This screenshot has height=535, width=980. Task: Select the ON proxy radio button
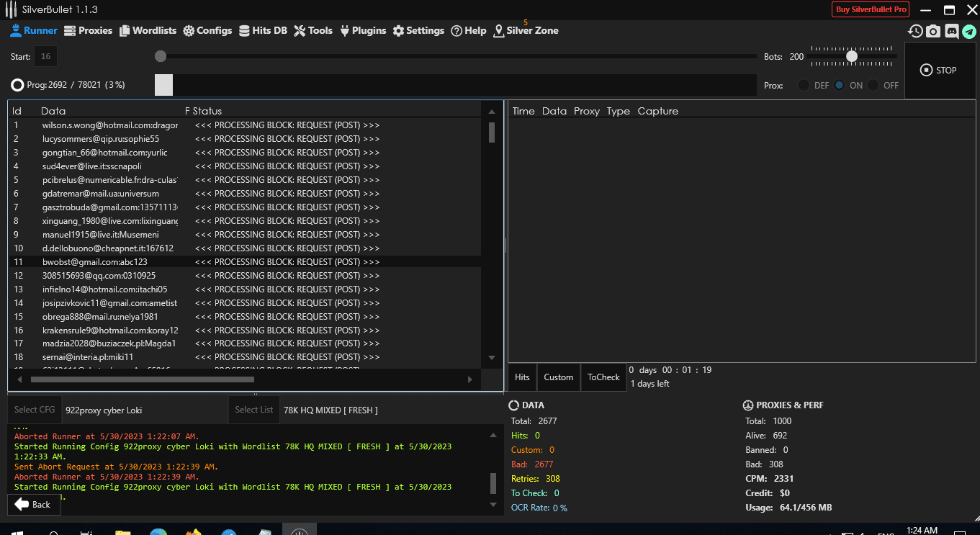(x=840, y=85)
